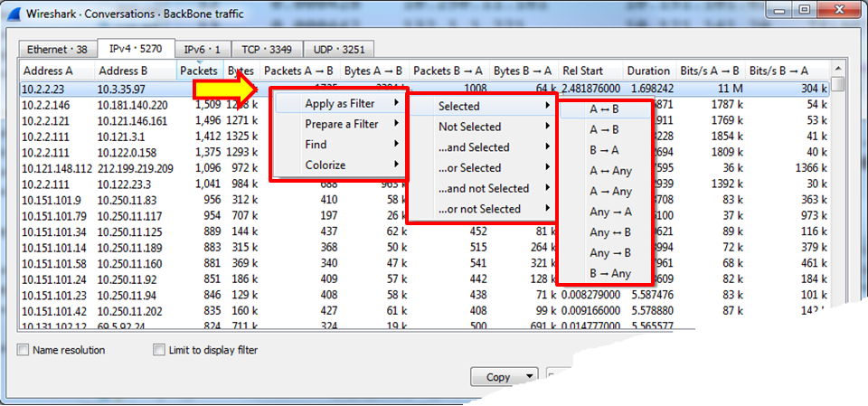Screen dimensions: 868x406
Task: Sort by Address B column header
Action: click(136, 71)
